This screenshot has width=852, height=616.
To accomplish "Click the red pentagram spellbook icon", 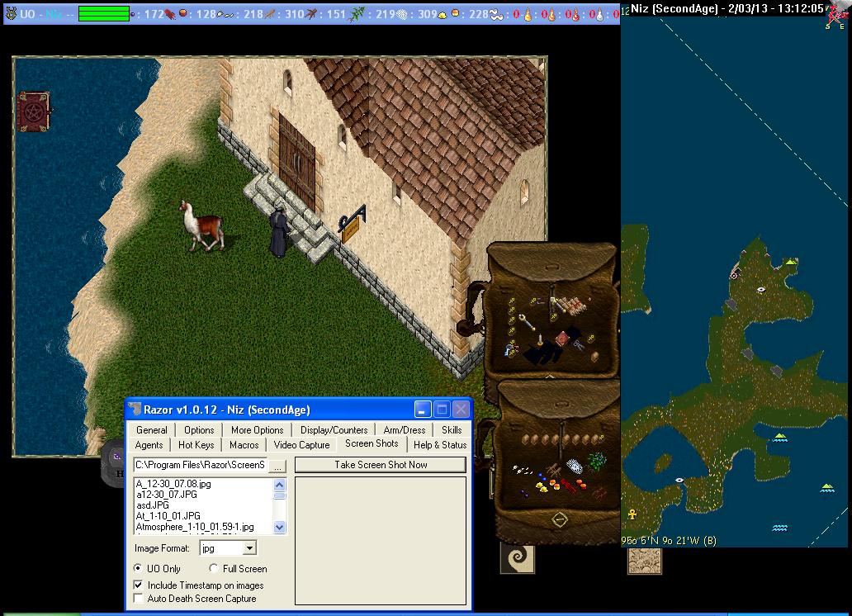I will point(33,111).
